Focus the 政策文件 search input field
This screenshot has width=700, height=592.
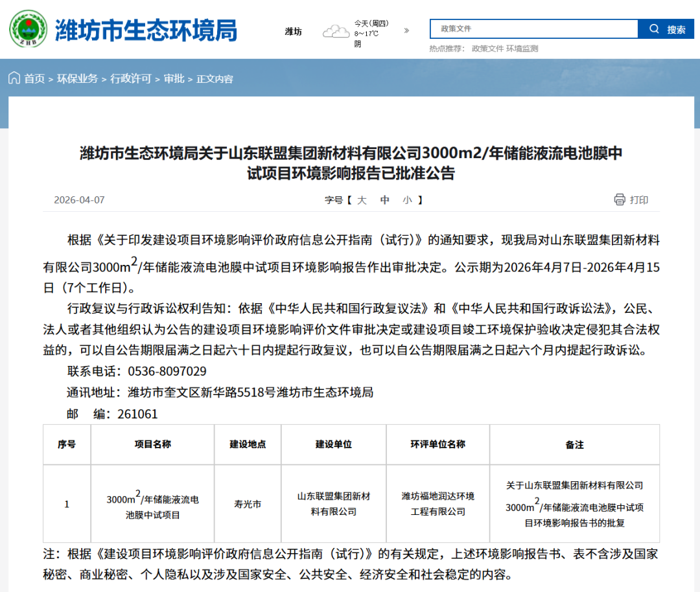pos(534,29)
